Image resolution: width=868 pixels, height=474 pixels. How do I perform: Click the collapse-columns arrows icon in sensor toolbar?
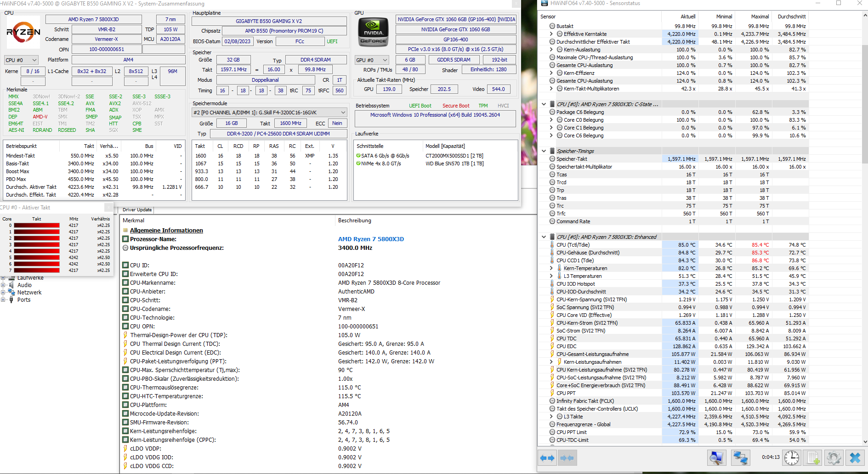(x=567, y=458)
